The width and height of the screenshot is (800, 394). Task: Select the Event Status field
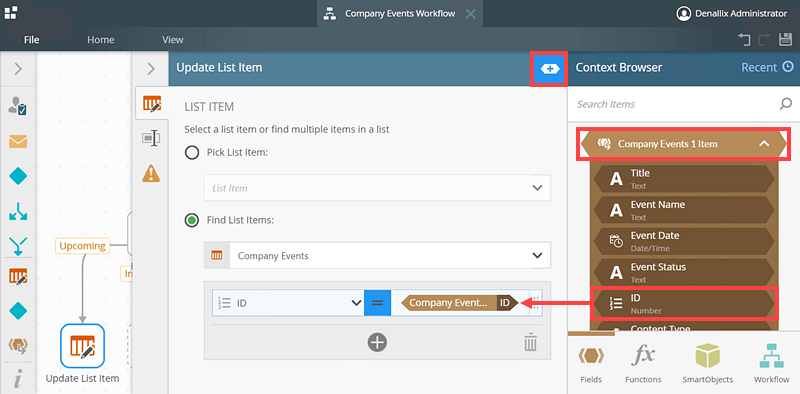pyautogui.click(x=683, y=272)
